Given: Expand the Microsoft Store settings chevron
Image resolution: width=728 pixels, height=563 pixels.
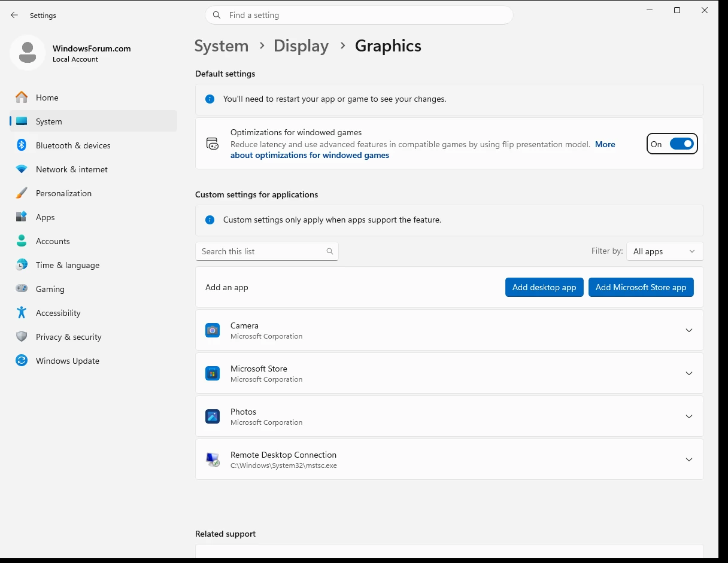Looking at the screenshot, I should pos(689,373).
